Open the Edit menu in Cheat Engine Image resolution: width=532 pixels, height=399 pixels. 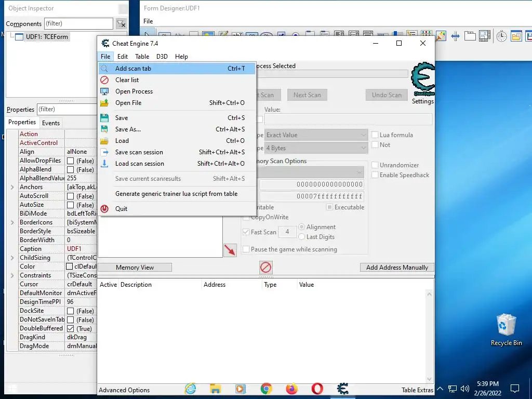tap(123, 57)
